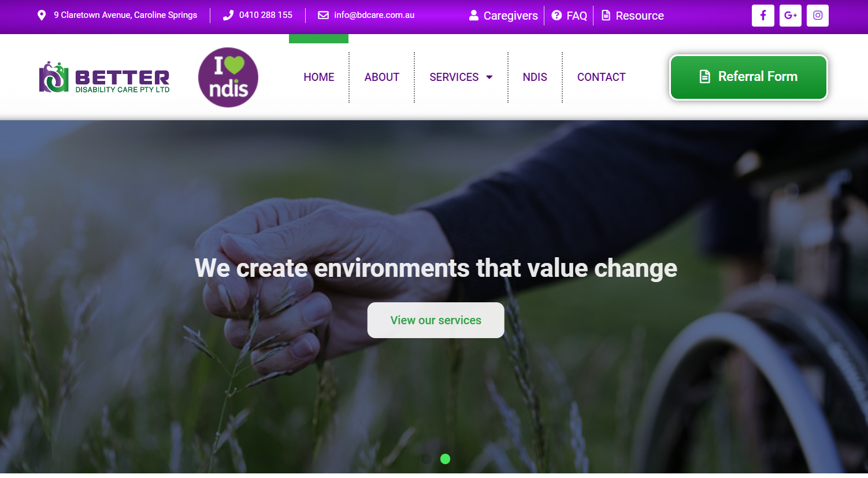Open the Services menu item

pos(454,77)
